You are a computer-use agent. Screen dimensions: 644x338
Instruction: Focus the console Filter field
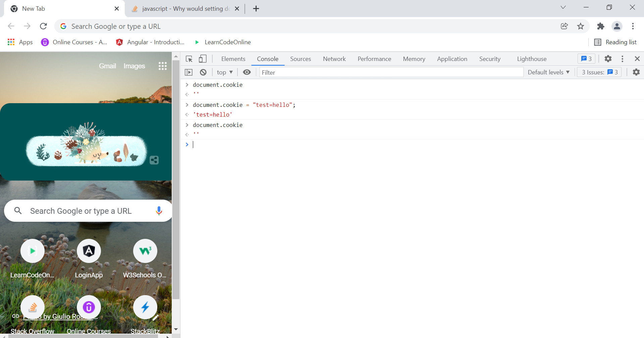[x=391, y=72]
